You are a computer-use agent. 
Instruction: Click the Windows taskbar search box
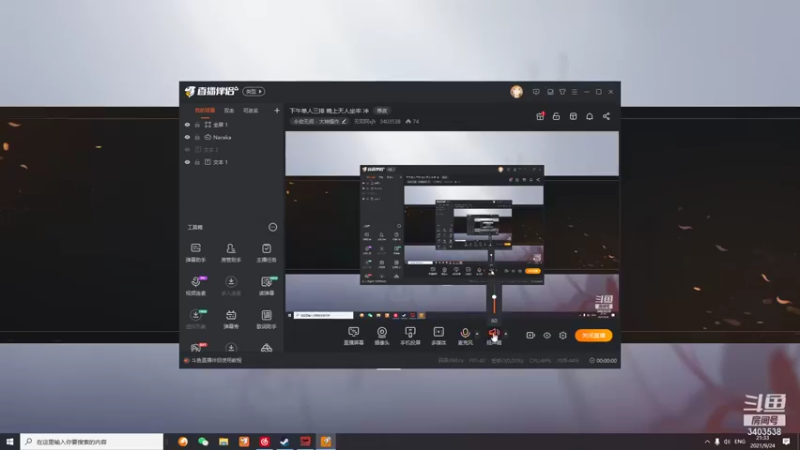coord(92,441)
